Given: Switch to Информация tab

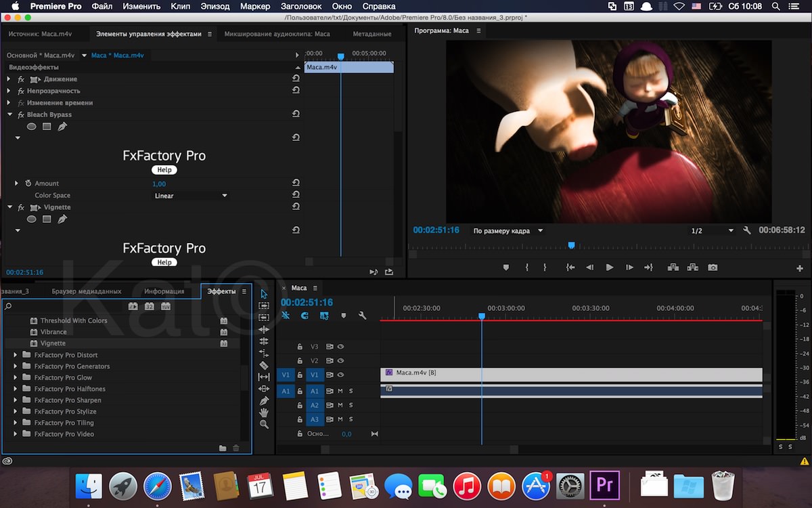Looking at the screenshot, I should 164,291.
